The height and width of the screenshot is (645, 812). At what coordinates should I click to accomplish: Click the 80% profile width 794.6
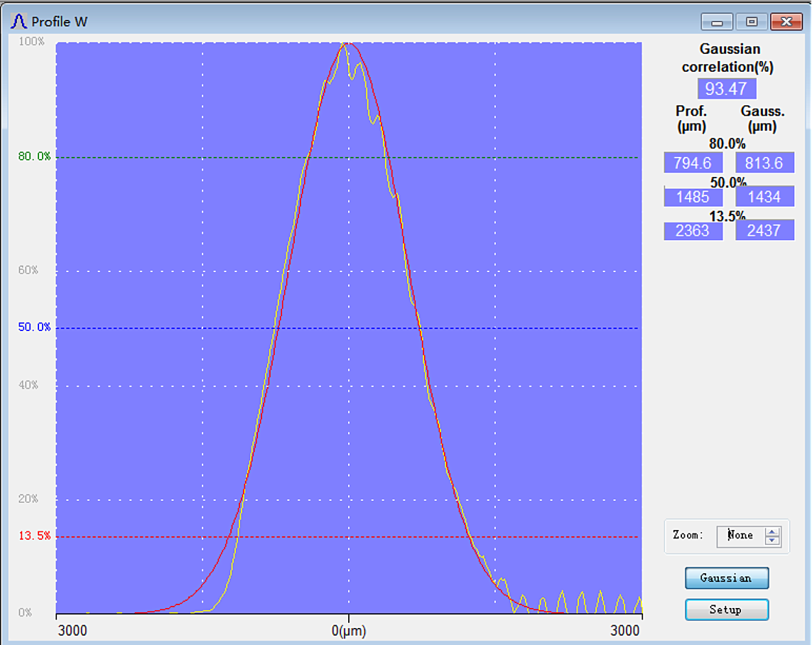[693, 163]
